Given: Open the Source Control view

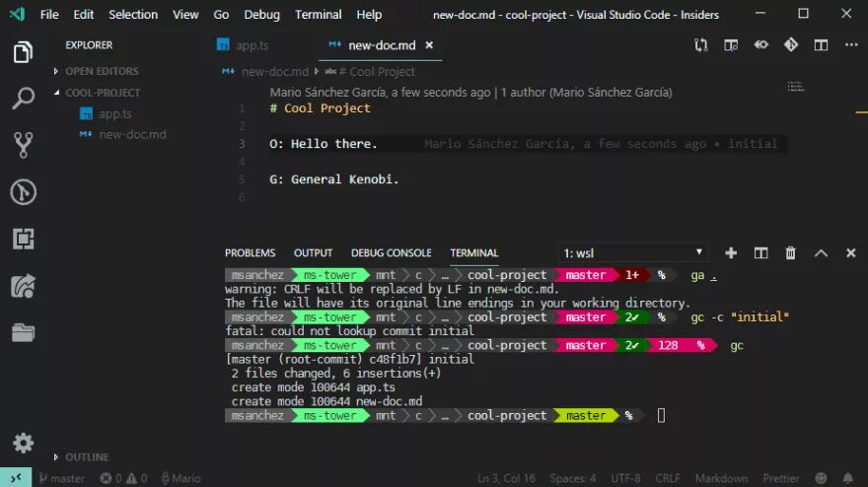Looking at the screenshot, I should 23,145.
